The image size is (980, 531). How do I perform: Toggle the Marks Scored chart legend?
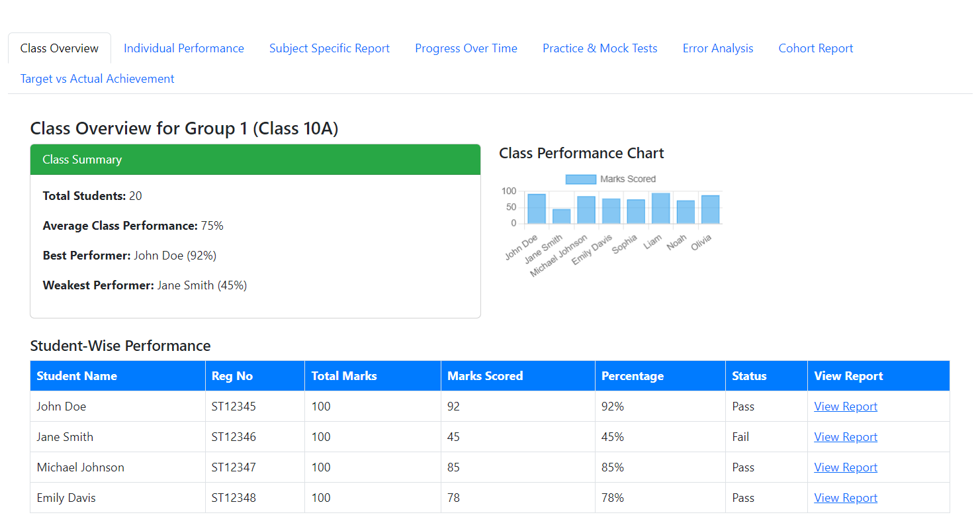(x=580, y=179)
